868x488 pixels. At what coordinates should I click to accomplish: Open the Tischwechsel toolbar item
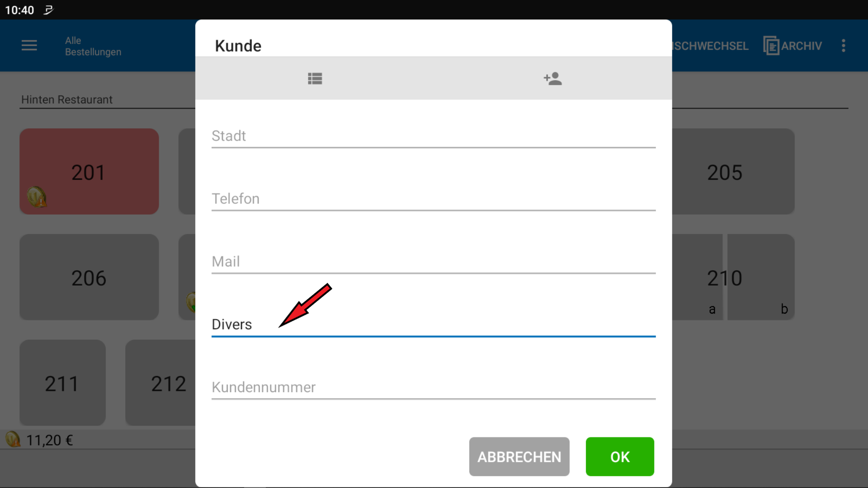pyautogui.click(x=710, y=46)
